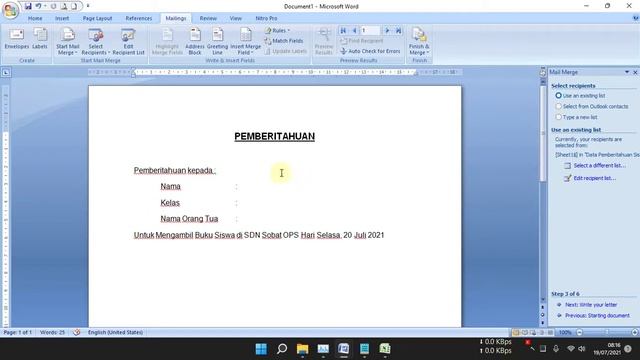640x360 pixels.
Task: Click the 100% zoom level
Action: tap(565, 332)
